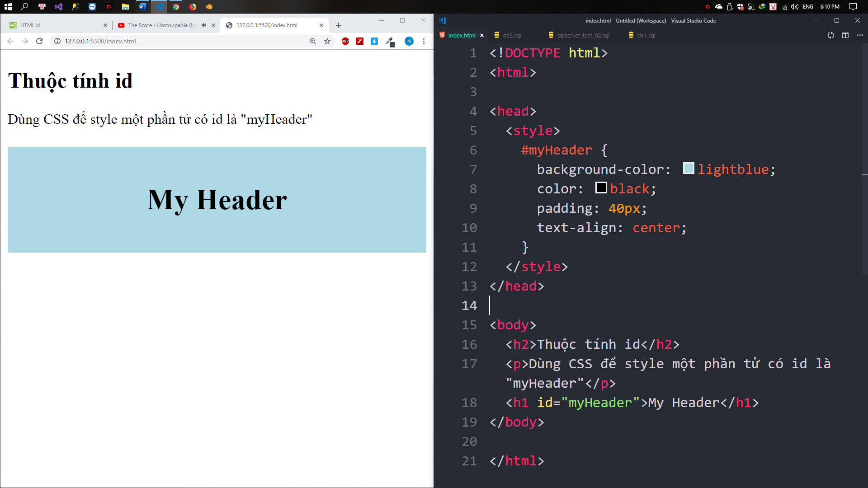Open the de3.sql editor tab
Image resolution: width=868 pixels, height=488 pixels.
tap(512, 35)
